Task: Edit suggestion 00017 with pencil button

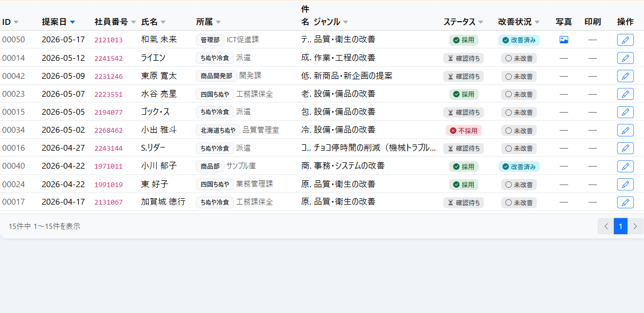Action: click(x=625, y=202)
